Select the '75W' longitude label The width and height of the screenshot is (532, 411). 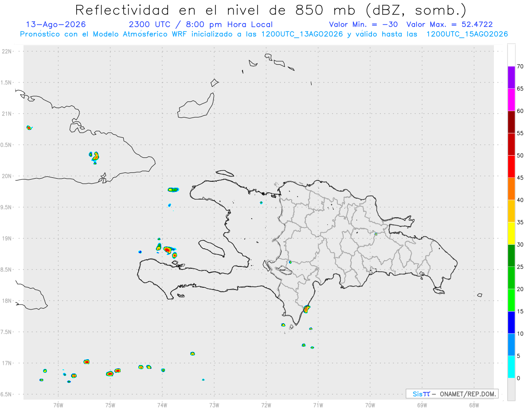pos(110,405)
